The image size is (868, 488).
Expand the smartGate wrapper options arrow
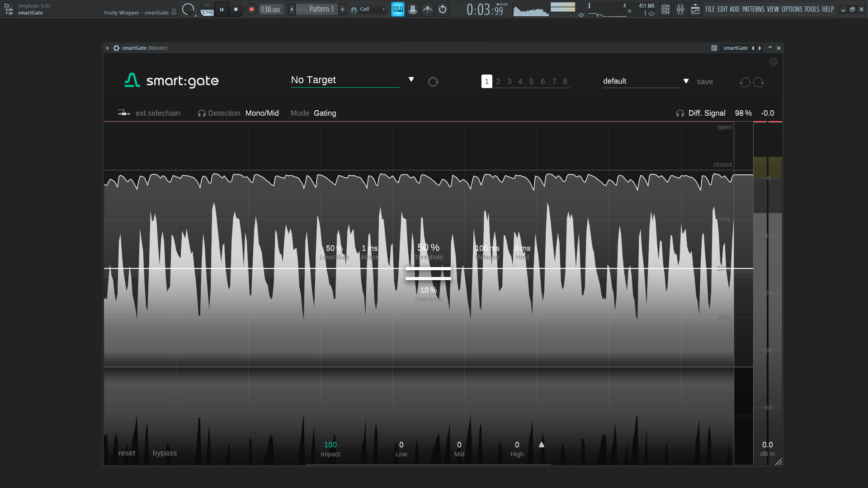click(x=108, y=48)
